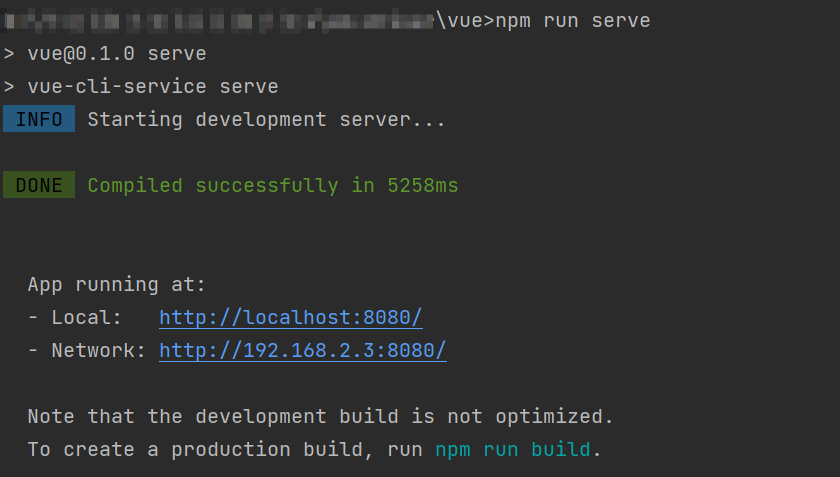This screenshot has height=477, width=840.
Task: Click the 'Starting development server...' line
Action: click(266, 120)
